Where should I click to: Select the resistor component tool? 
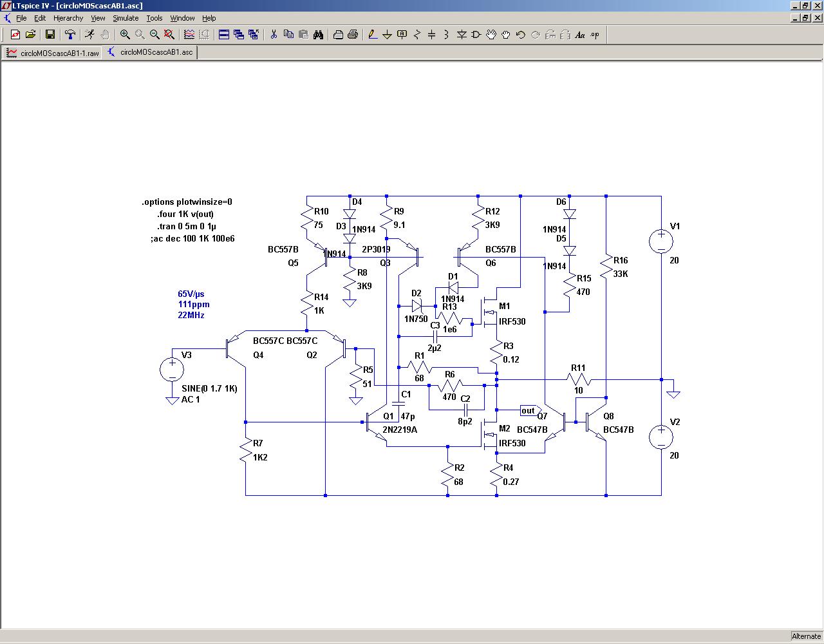click(417, 35)
